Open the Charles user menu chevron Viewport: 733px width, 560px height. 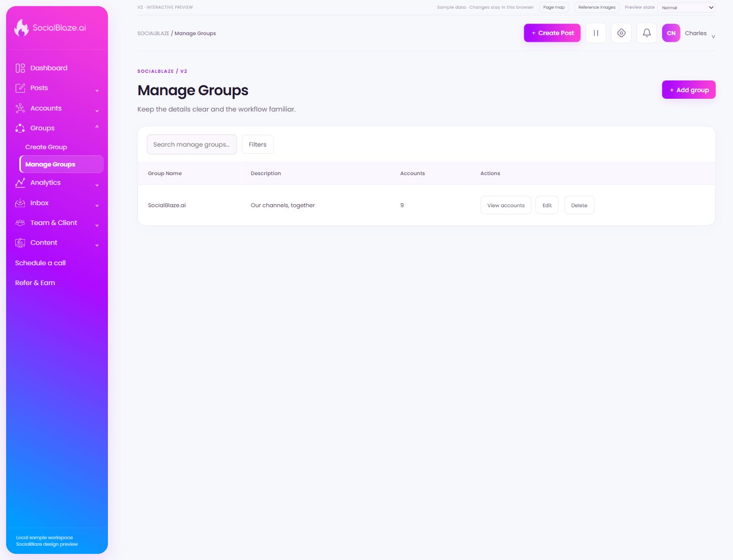coord(713,36)
